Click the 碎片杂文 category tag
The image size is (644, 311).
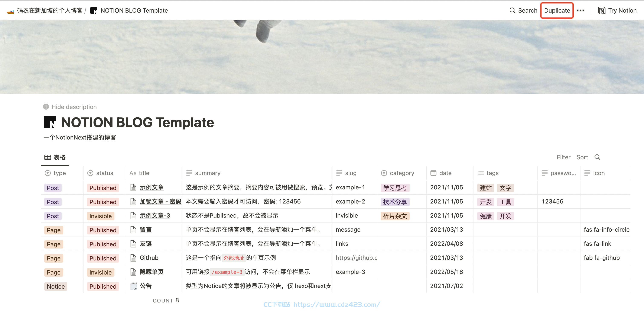pyautogui.click(x=395, y=216)
